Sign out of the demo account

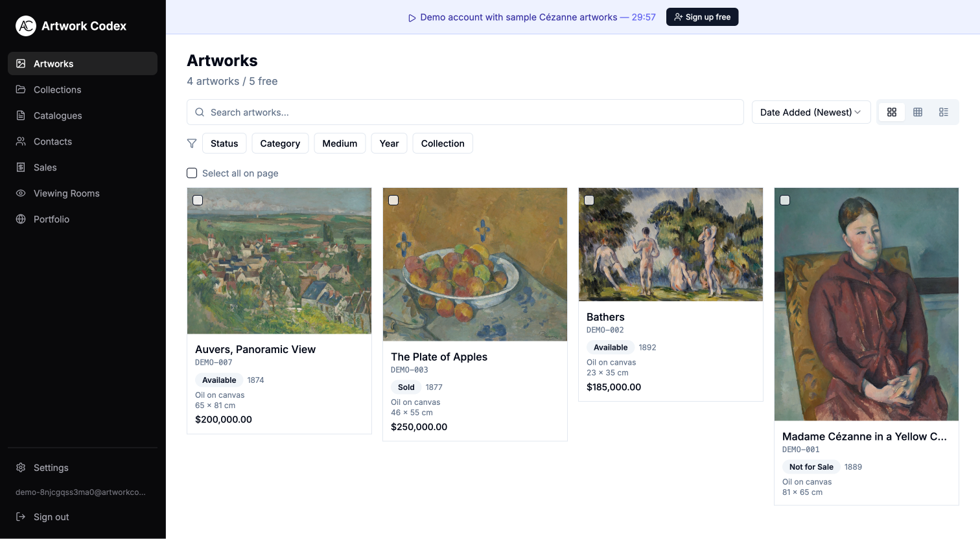click(x=52, y=516)
